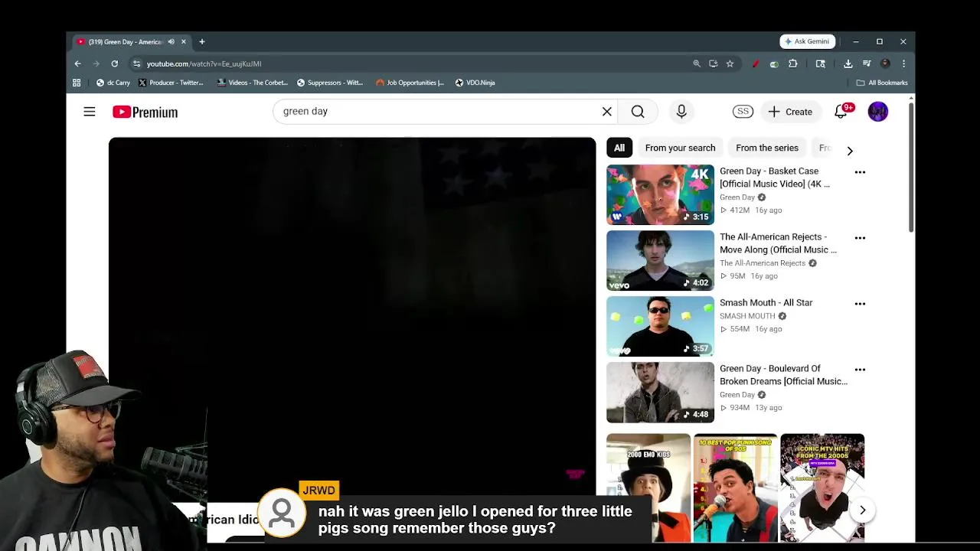Show more filter chips with arrow

pyautogui.click(x=850, y=151)
